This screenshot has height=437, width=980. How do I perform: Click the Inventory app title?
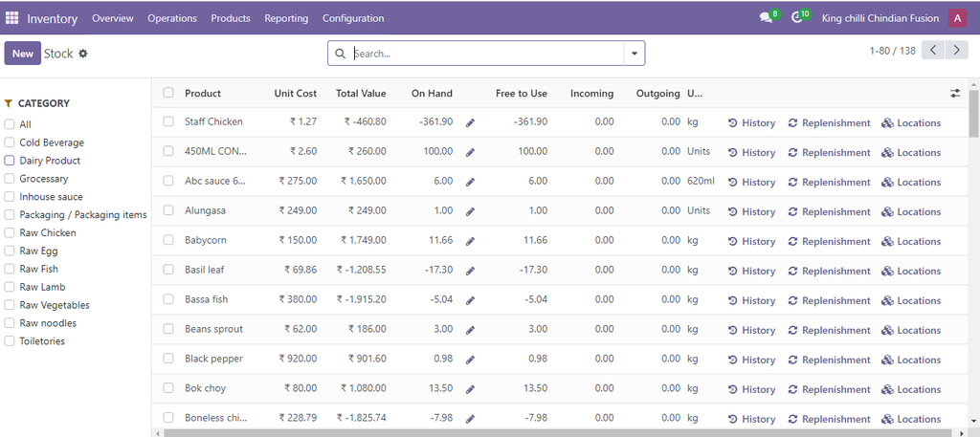(52, 19)
